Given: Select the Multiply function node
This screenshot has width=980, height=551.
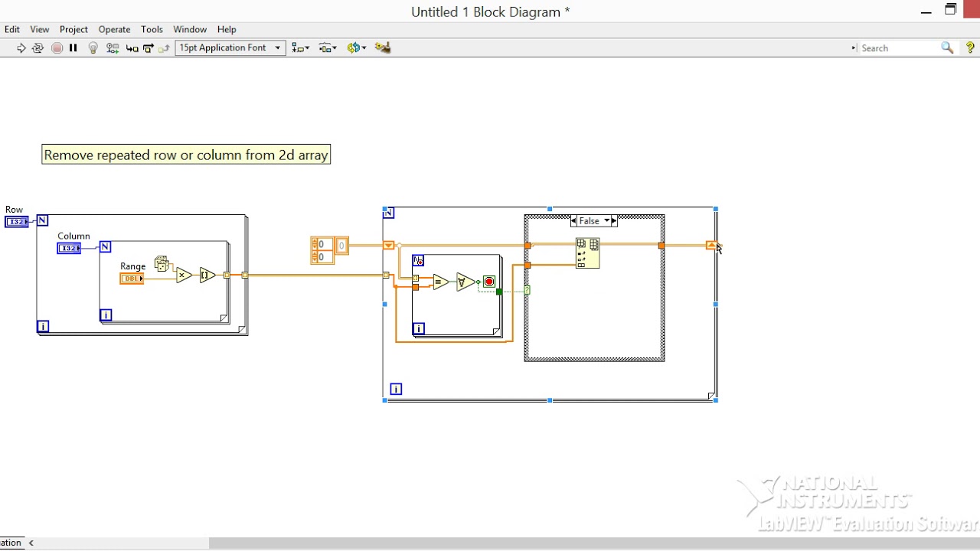Looking at the screenshot, I should coord(184,275).
